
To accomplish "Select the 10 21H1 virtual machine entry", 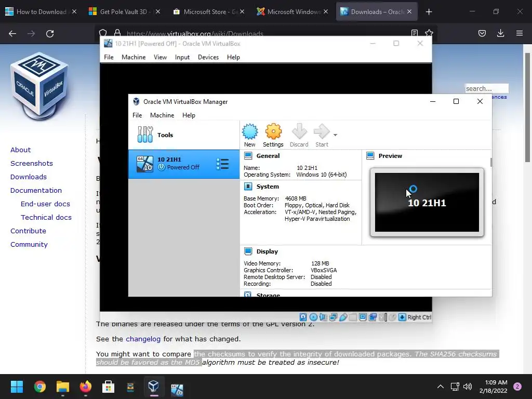I will [183, 164].
